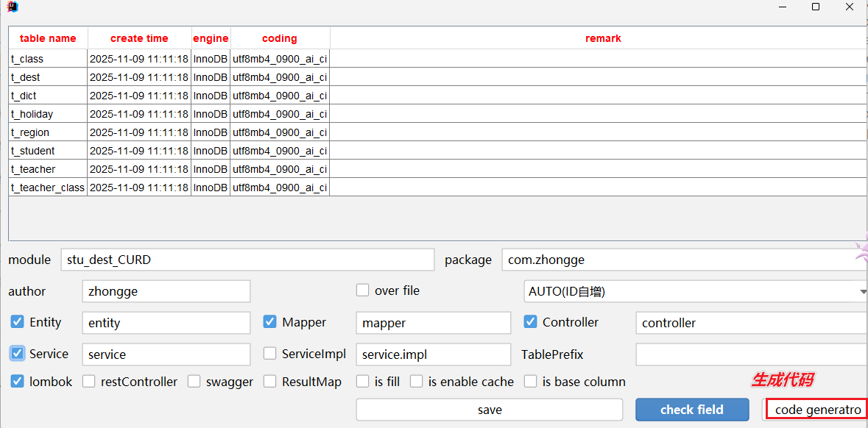Click the IntelliJ app icon in title bar
This screenshot has height=428, width=868.
pyautogui.click(x=13, y=7)
